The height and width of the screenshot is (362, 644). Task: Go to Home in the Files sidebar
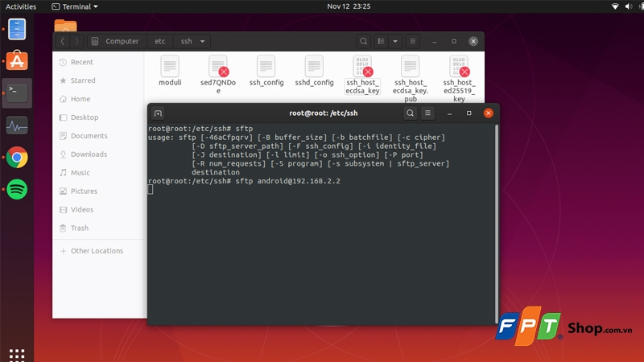pyautogui.click(x=98, y=99)
